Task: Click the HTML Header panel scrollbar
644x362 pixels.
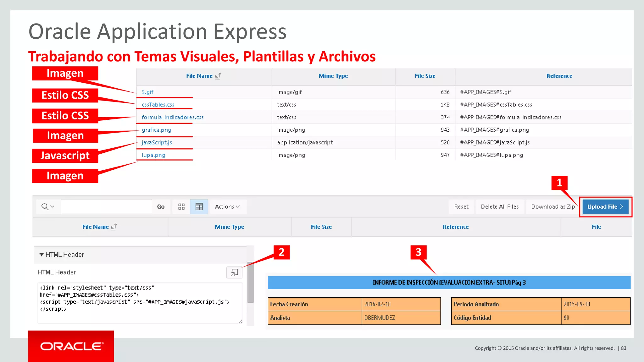Action: (x=250, y=282)
